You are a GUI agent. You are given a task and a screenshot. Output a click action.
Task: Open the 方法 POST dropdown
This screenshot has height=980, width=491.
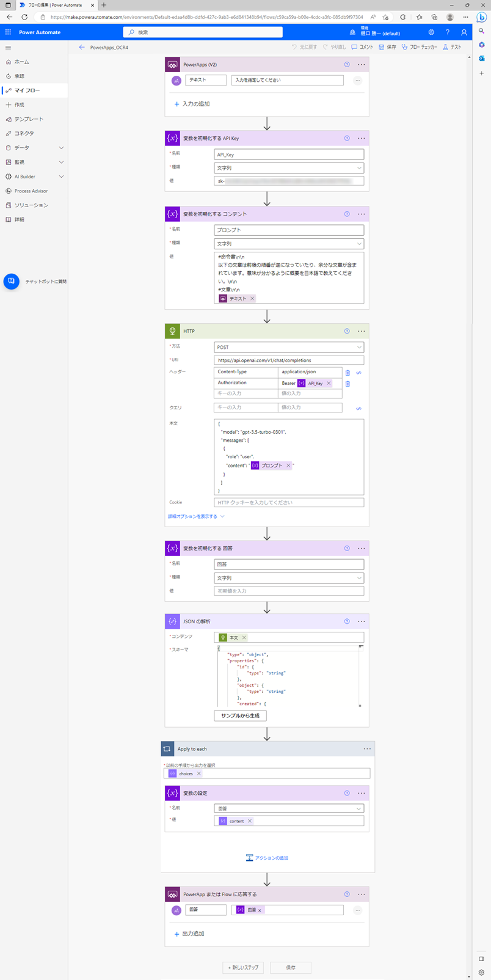pos(289,347)
